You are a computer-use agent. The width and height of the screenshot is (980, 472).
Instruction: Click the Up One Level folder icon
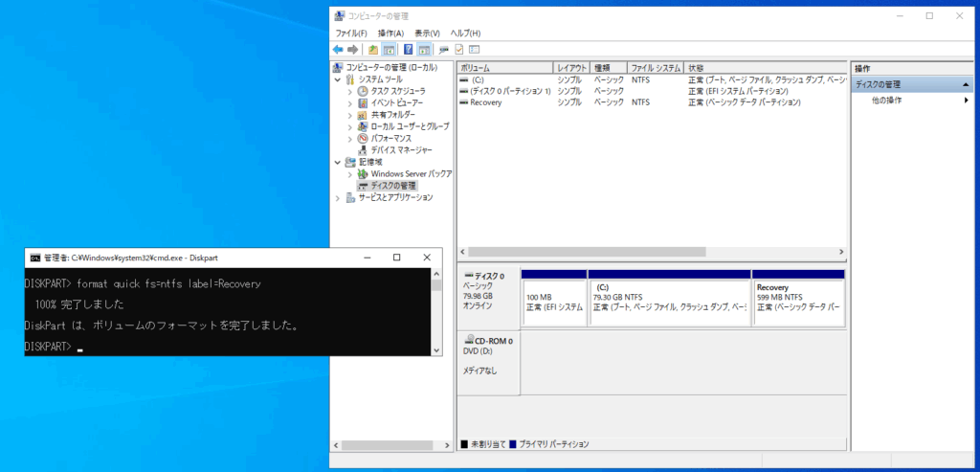(373, 50)
